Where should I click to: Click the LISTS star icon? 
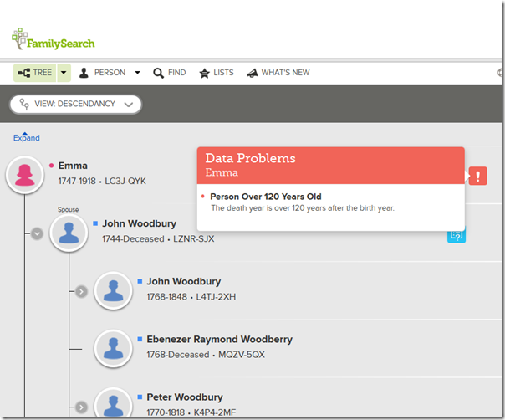click(205, 73)
